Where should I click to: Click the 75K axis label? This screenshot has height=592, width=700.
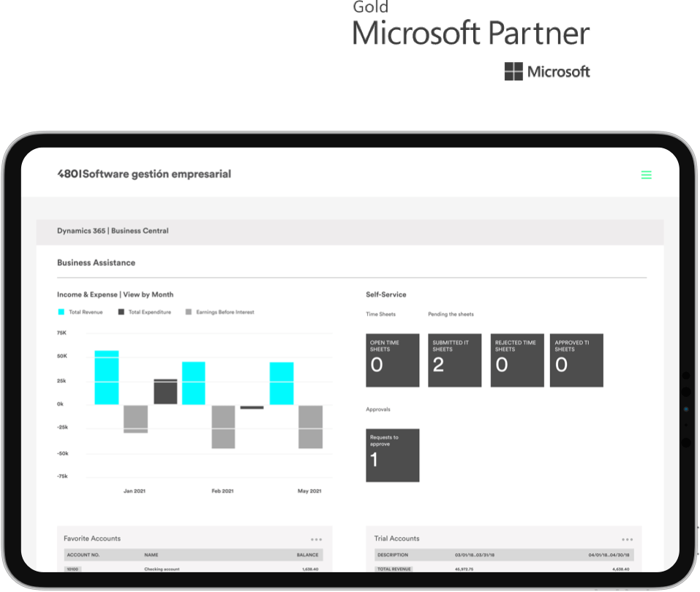(x=61, y=333)
